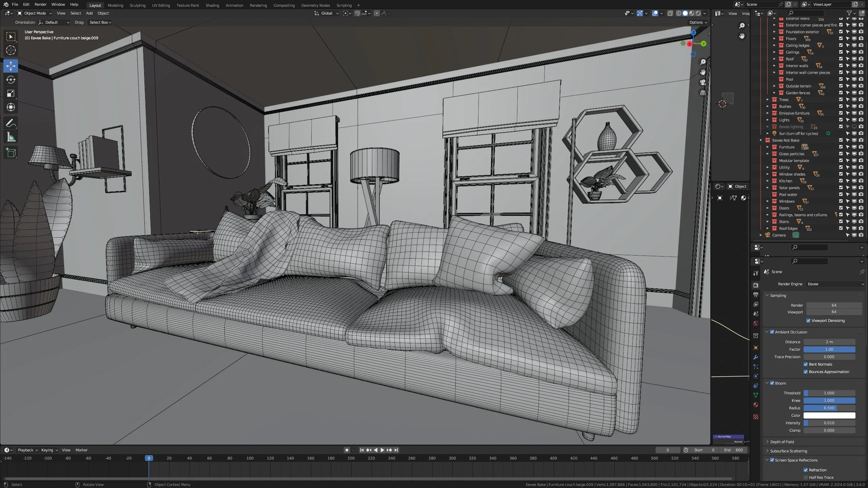Switch to the Shading workspace tab

pyautogui.click(x=212, y=5)
